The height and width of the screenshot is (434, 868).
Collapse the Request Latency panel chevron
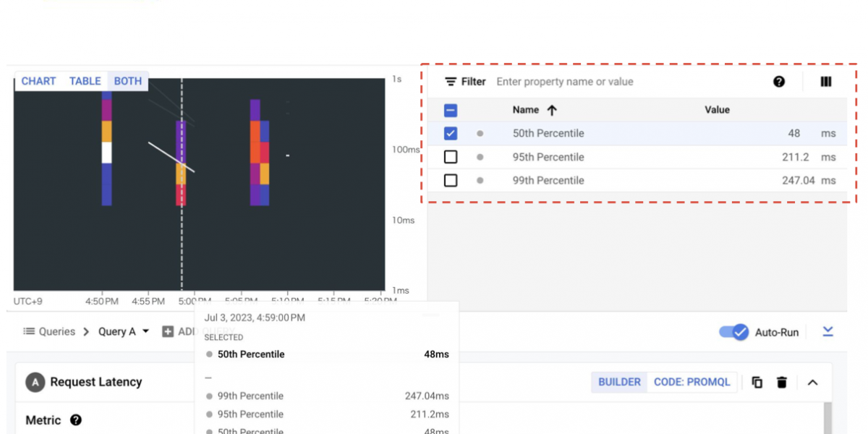click(x=812, y=382)
